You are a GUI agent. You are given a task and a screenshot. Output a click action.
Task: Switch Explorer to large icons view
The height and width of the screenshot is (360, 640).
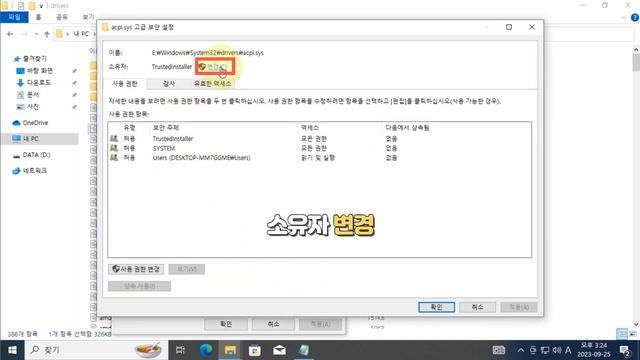pos(633,334)
